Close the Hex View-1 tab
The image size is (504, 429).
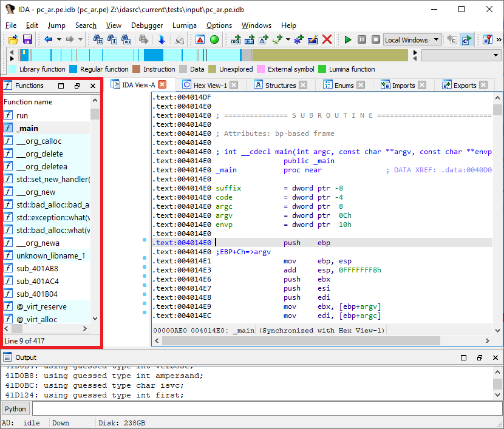pyautogui.click(x=234, y=85)
